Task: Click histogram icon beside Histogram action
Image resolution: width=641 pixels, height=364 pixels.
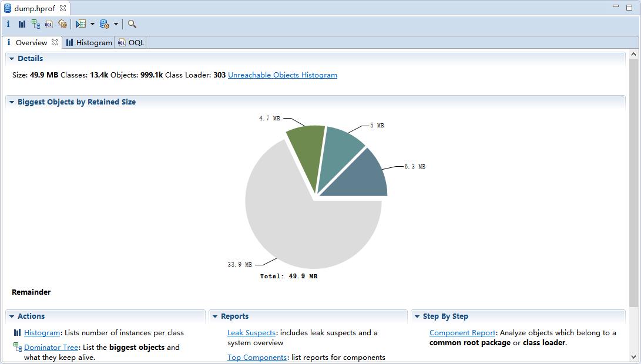Action: click(x=17, y=332)
